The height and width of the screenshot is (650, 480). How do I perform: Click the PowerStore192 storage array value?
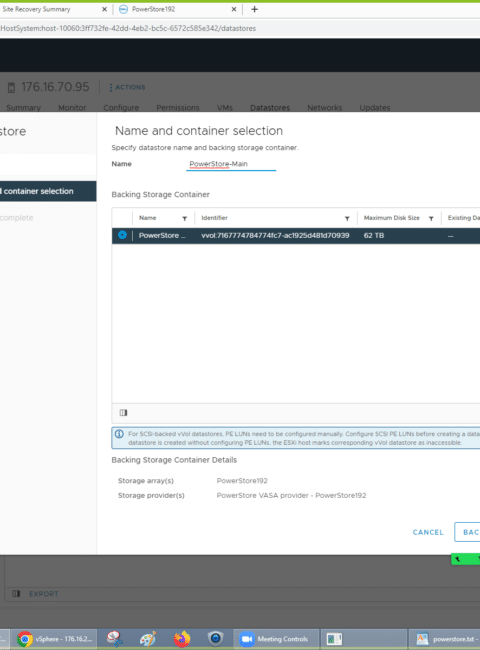tap(242, 481)
